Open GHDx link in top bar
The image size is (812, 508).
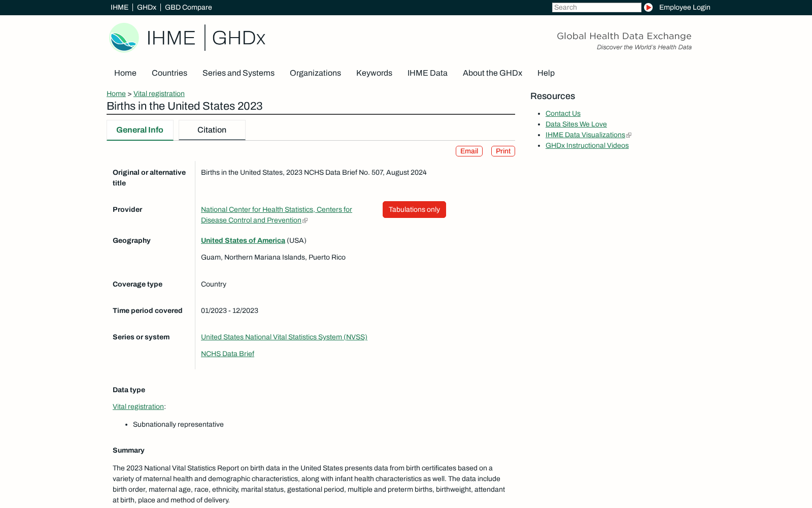point(147,7)
